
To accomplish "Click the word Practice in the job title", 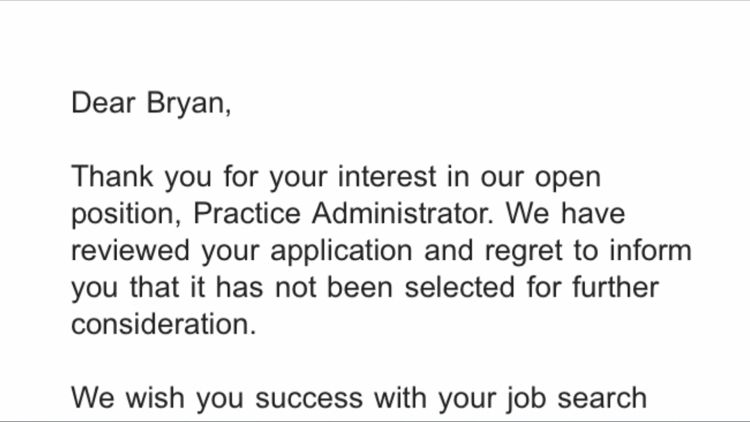I will (246, 213).
